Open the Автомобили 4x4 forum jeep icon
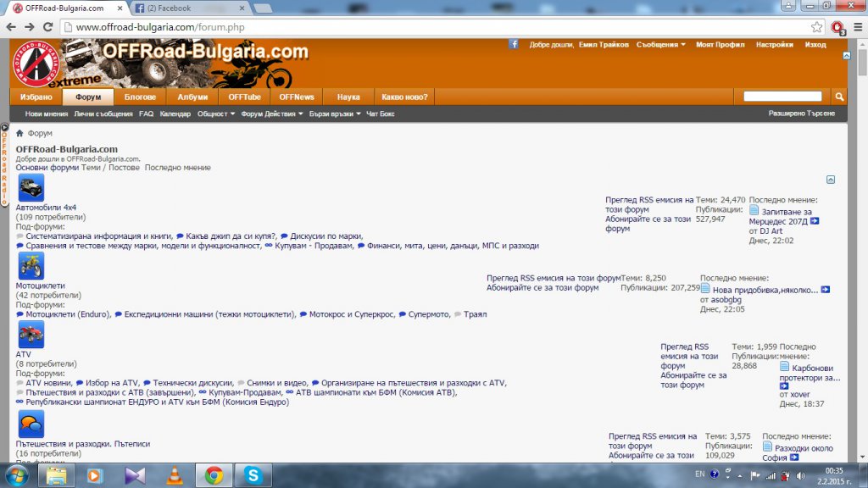 [31, 187]
